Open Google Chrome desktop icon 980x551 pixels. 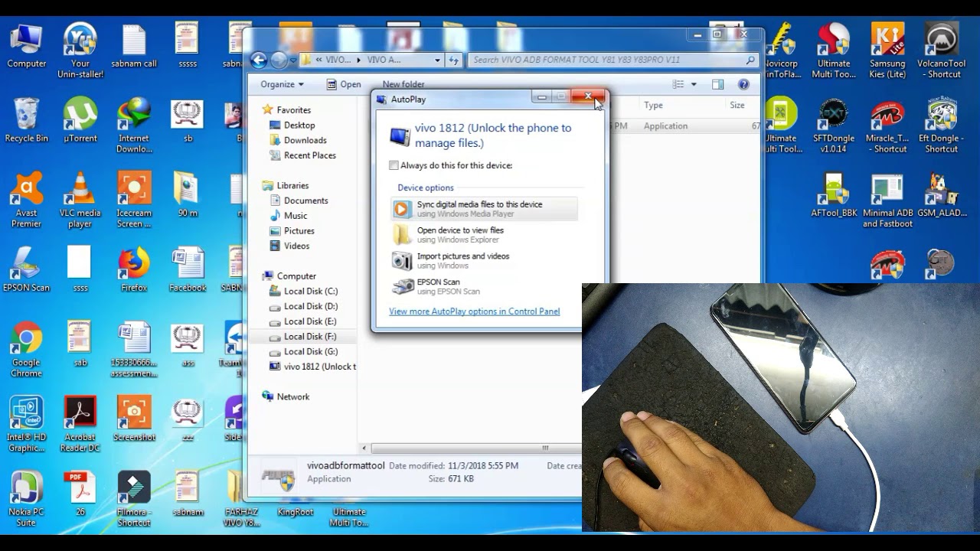26,350
